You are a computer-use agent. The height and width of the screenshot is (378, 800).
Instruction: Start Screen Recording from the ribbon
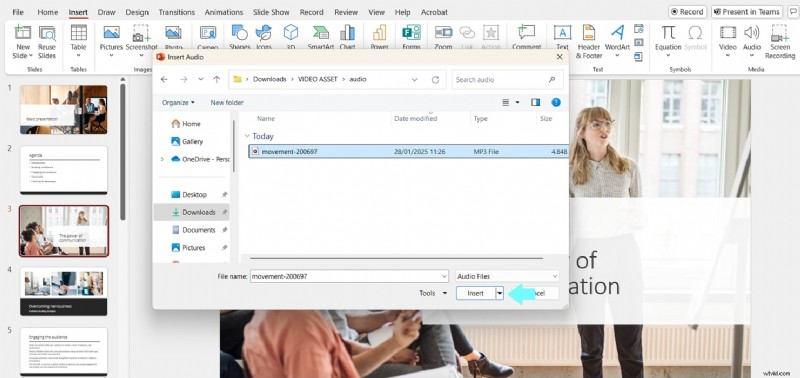pyautogui.click(x=780, y=42)
